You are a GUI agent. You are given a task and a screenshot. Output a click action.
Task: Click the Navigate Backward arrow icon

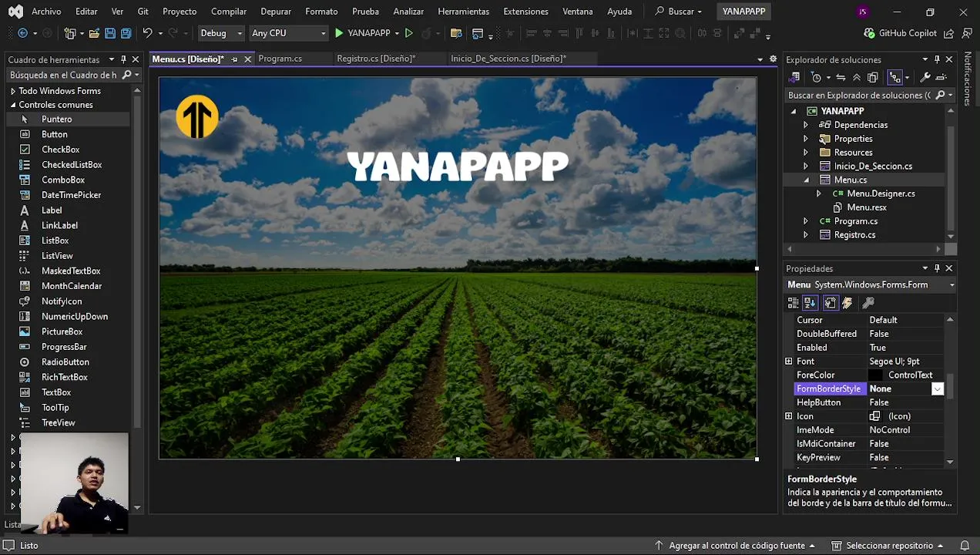(22, 33)
